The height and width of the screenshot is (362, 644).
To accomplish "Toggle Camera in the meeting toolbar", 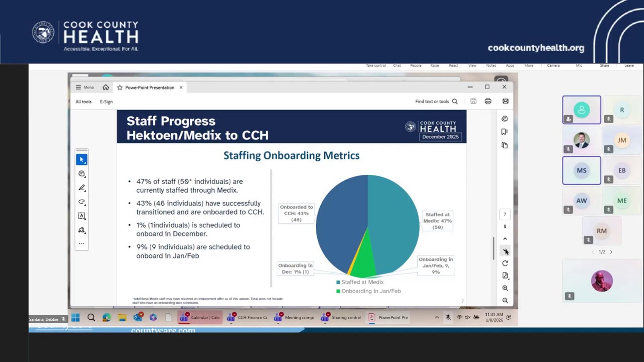I will (553, 65).
